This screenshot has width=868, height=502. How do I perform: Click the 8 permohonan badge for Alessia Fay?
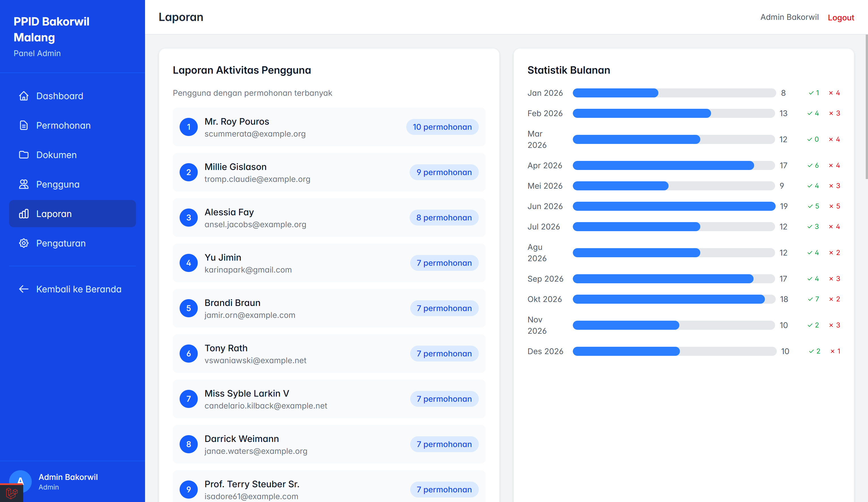(444, 217)
